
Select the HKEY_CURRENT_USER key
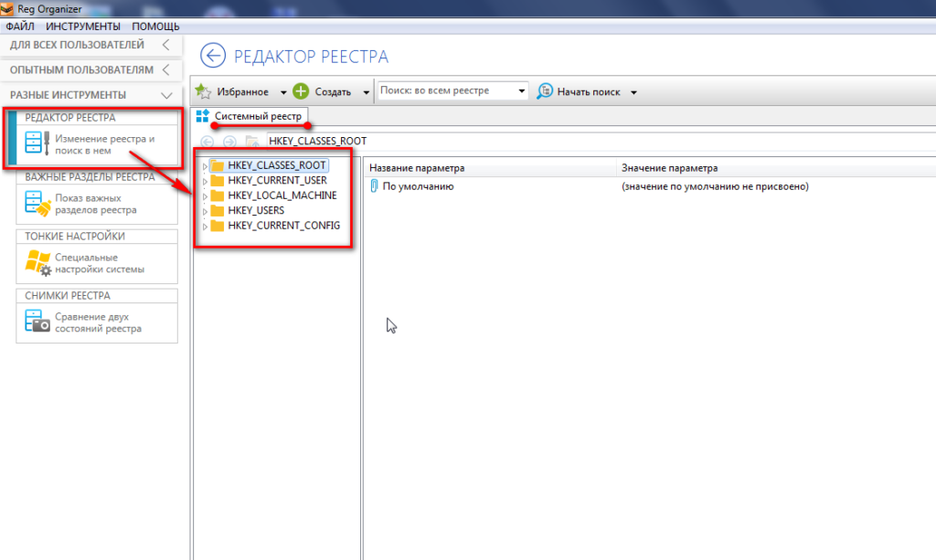(x=276, y=181)
